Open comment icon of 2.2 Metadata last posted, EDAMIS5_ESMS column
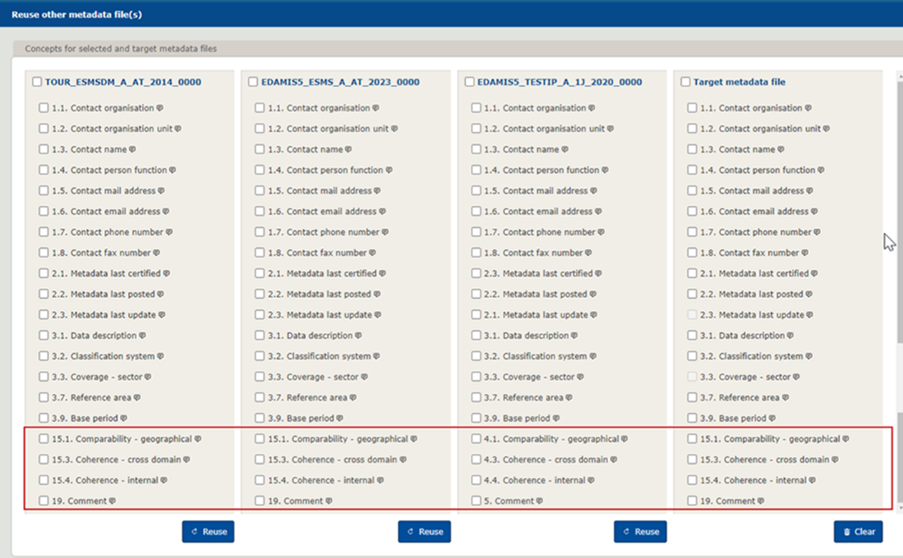 [377, 294]
